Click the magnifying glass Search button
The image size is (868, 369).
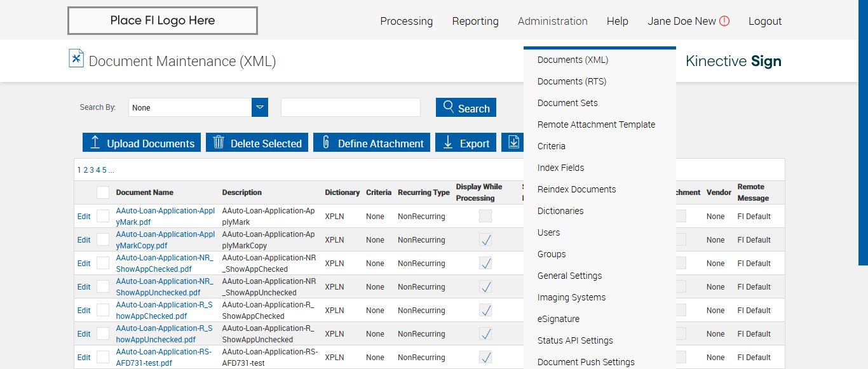pos(466,107)
